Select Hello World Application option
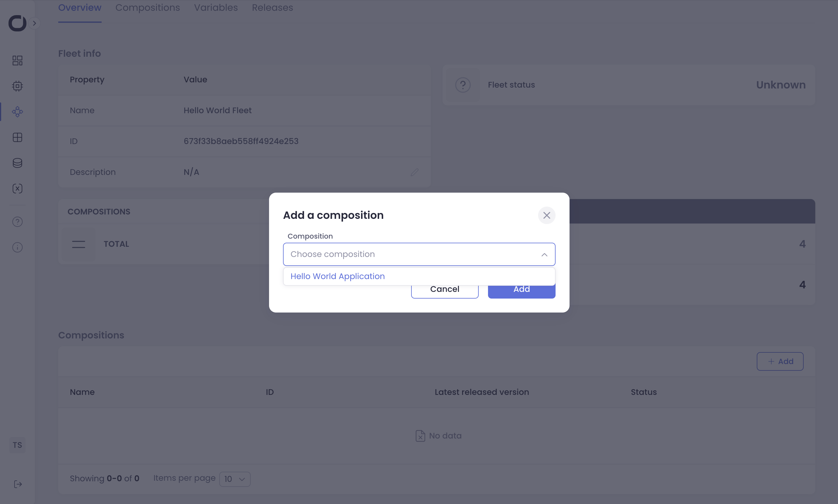The image size is (838, 504). tap(337, 276)
